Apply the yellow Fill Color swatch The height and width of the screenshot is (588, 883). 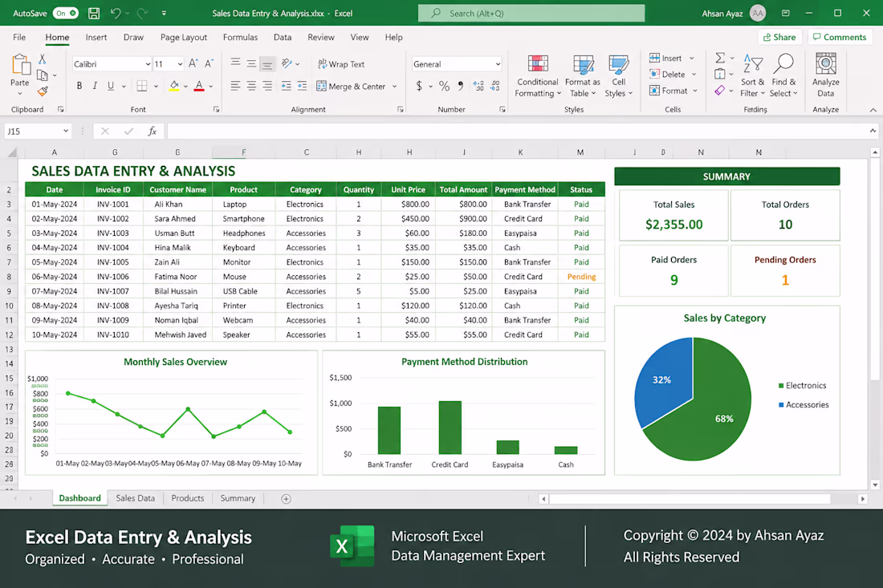point(174,86)
